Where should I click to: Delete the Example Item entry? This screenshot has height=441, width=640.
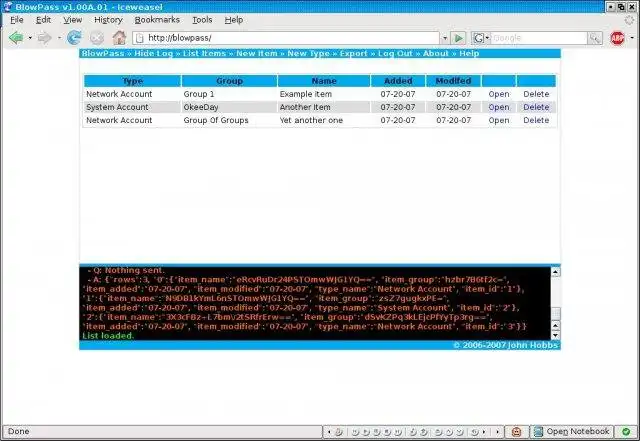point(536,94)
